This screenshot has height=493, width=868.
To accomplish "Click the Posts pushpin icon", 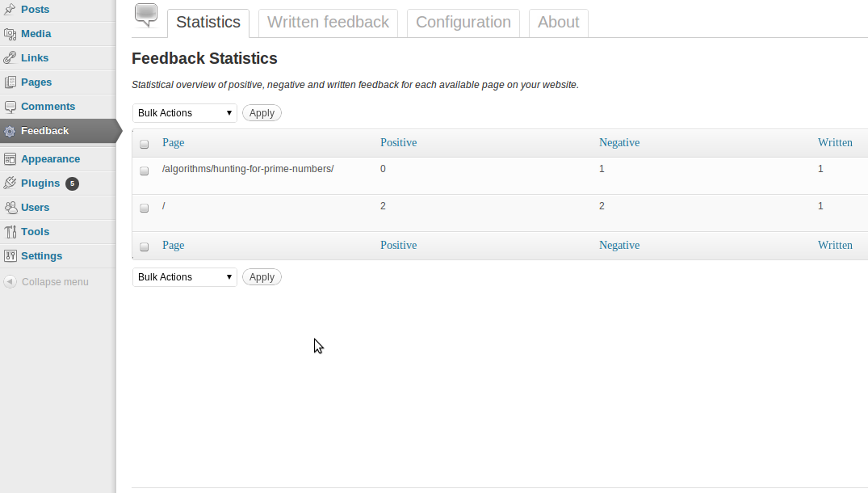I will pyautogui.click(x=10, y=10).
